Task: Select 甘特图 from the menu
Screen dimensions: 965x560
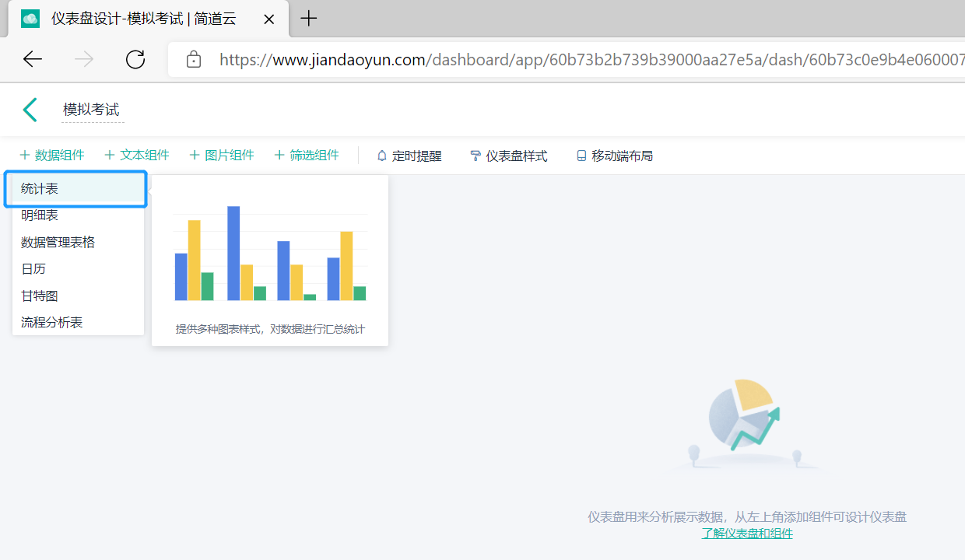Action: pyautogui.click(x=78, y=296)
